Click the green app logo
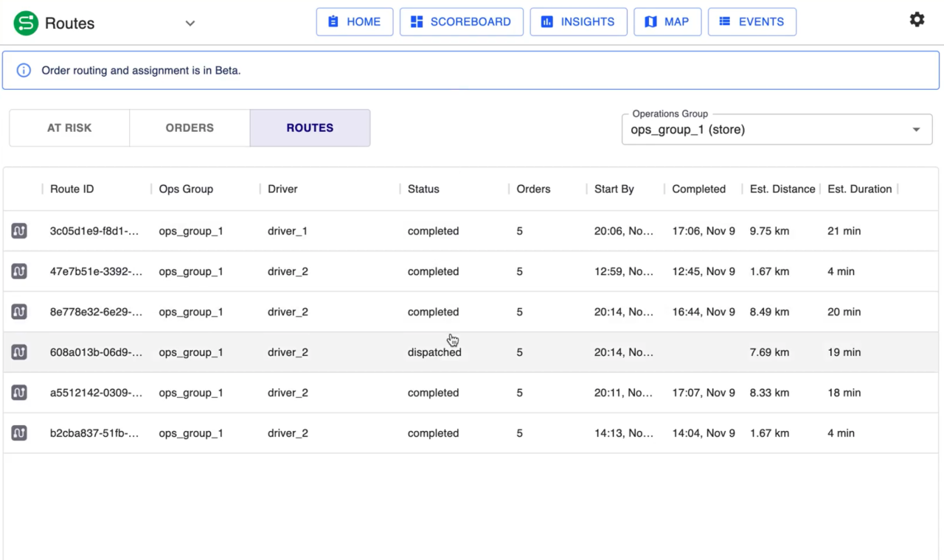This screenshot has width=944, height=560. click(x=26, y=23)
